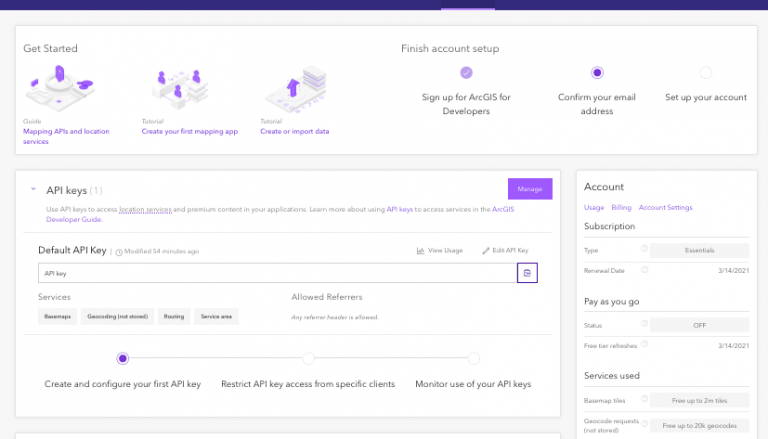The height and width of the screenshot is (439, 768).
Task: Open the first mapping app tutorial illustration
Action: coord(179,89)
